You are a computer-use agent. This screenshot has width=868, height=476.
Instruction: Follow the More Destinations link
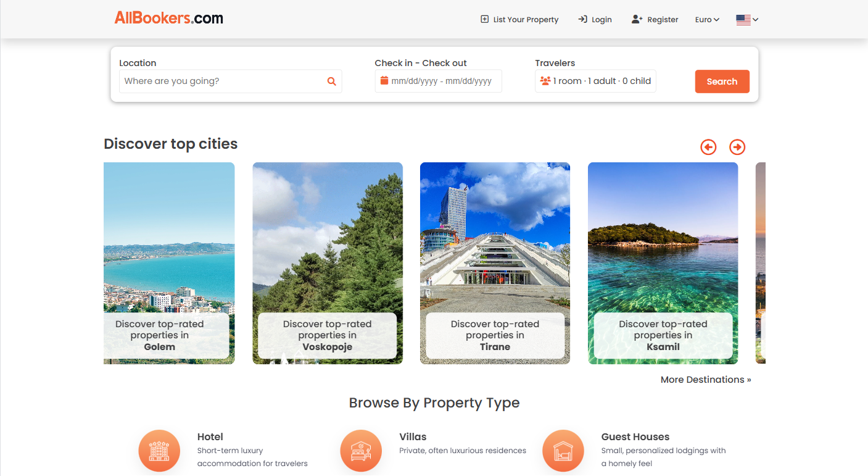pyautogui.click(x=705, y=380)
